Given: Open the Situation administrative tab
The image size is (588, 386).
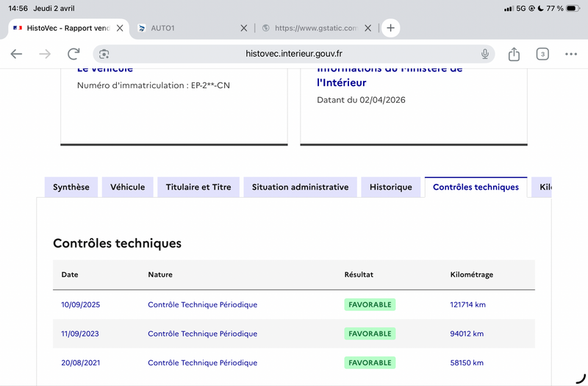Looking at the screenshot, I should 300,187.
